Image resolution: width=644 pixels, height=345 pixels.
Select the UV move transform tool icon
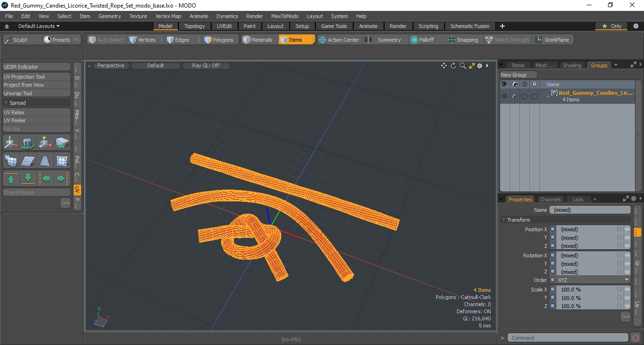coord(11,142)
